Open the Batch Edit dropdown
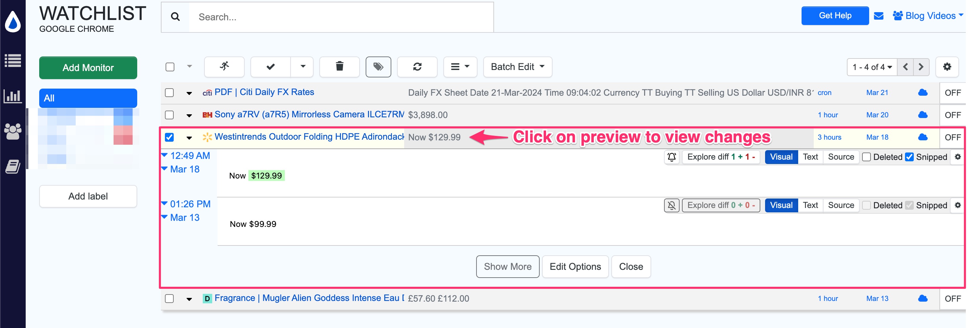Viewport: 980px width, 328px height. pos(517,67)
